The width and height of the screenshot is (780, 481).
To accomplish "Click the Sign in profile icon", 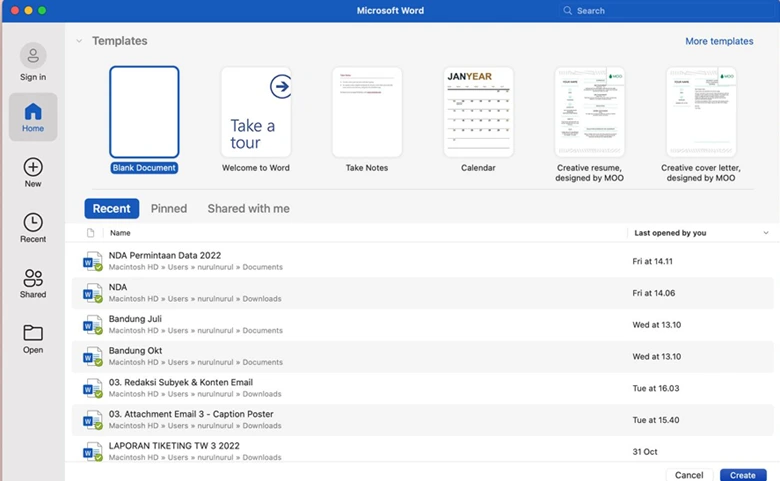I will coord(33,55).
